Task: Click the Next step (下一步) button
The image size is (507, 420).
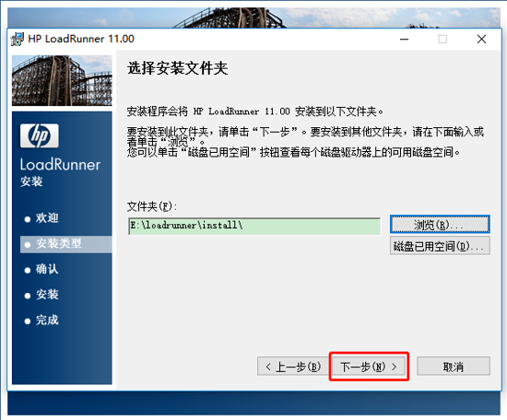Action: (x=369, y=367)
